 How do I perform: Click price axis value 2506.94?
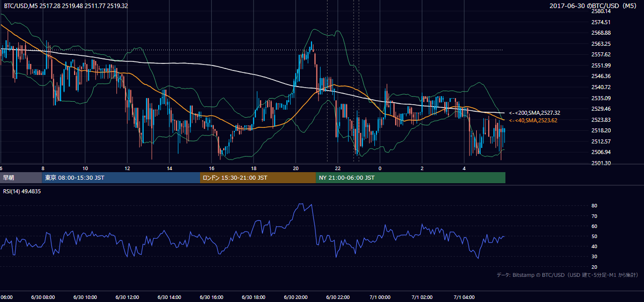pos(601,152)
